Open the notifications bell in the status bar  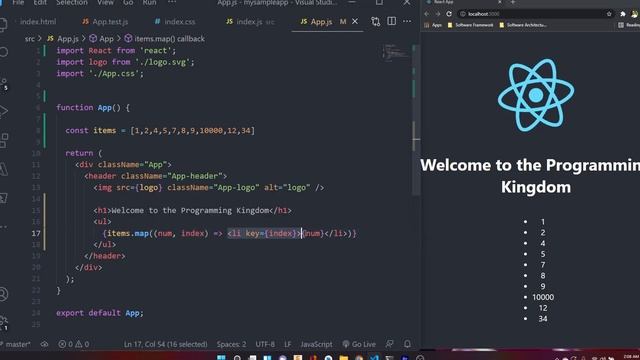pos(407,344)
